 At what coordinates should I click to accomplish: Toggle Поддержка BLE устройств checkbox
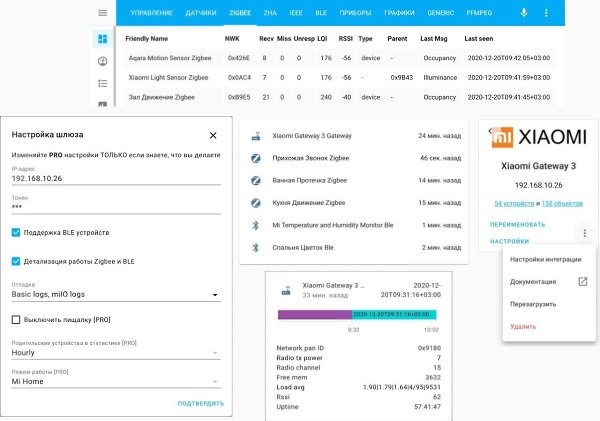[16, 232]
